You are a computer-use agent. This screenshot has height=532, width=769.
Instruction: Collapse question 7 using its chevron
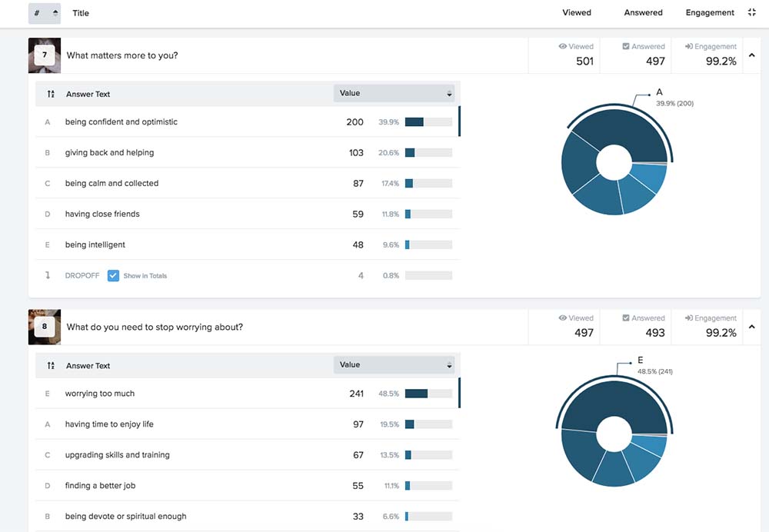[752, 55]
